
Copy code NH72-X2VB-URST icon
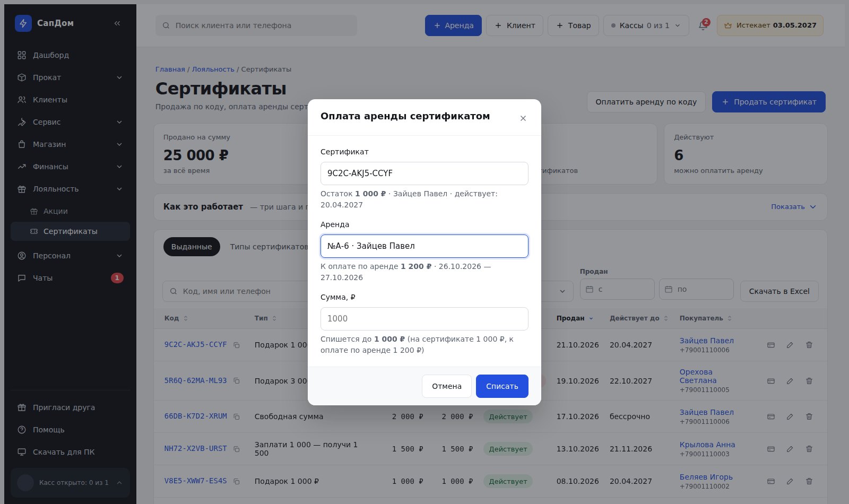click(x=237, y=449)
